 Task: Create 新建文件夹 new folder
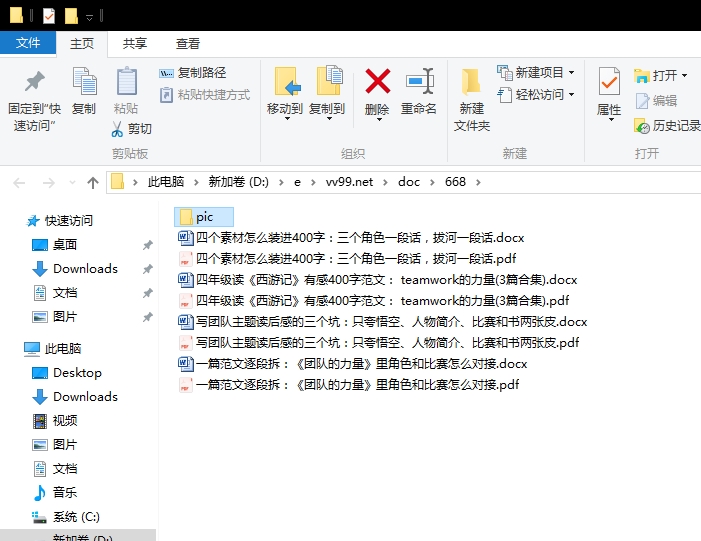pos(472,99)
